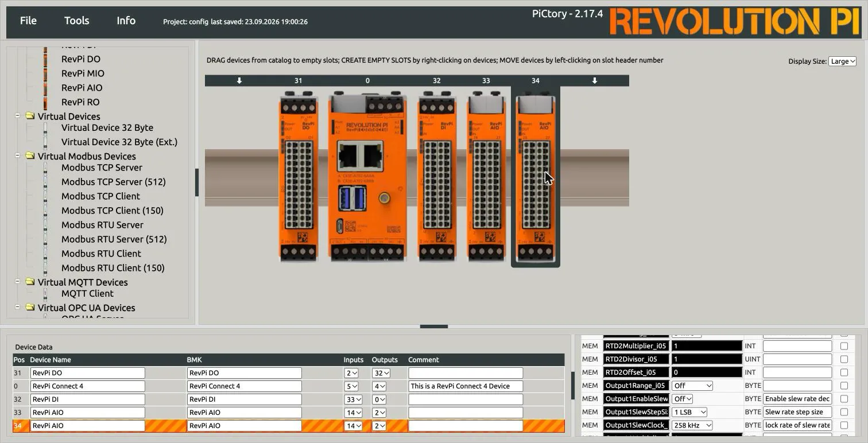The height and width of the screenshot is (443, 868).
Task: Click slot header number 32
Action: pos(437,81)
